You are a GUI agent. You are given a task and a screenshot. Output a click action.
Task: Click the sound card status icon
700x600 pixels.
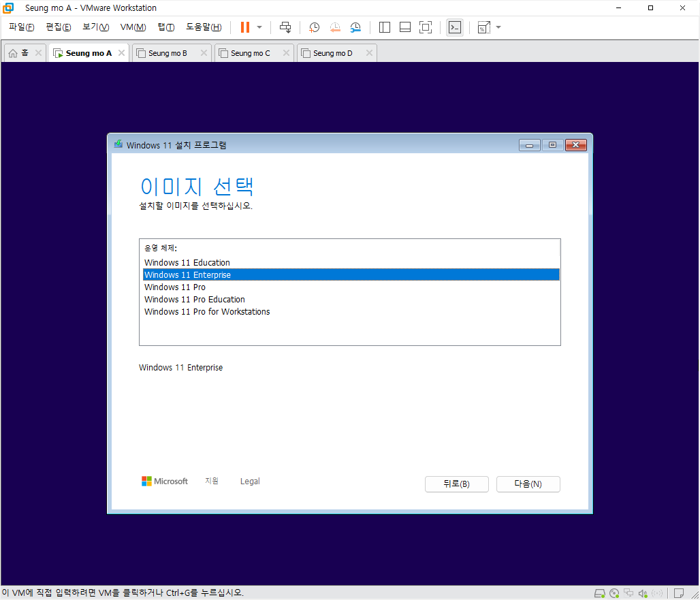click(642, 593)
